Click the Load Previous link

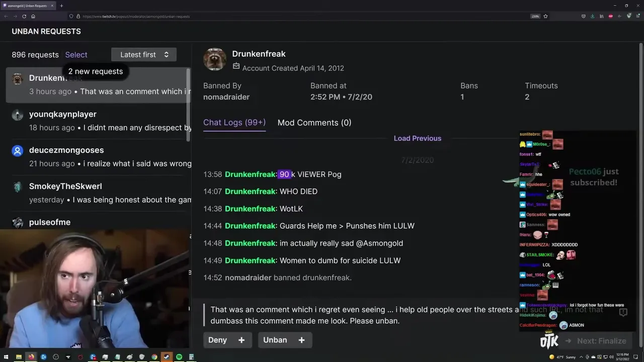[418, 138]
